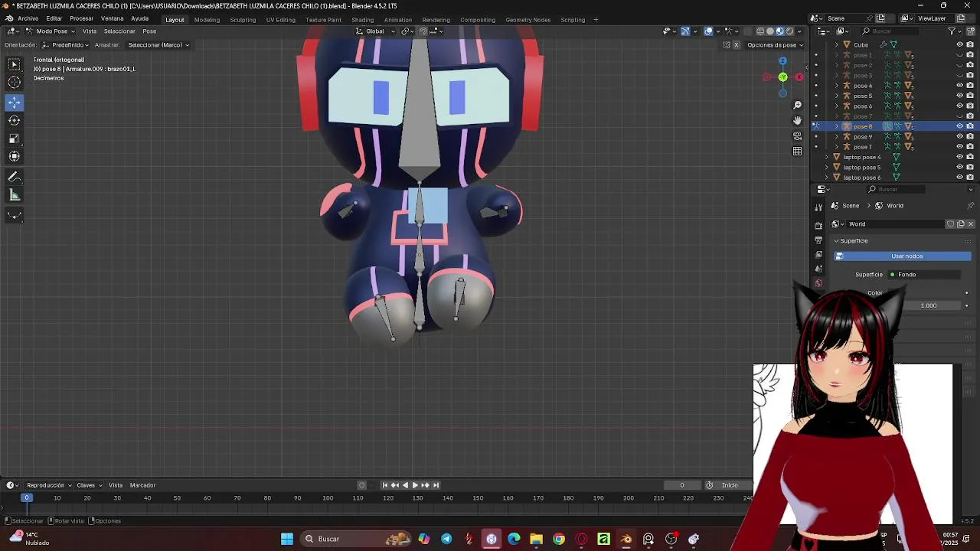The image size is (980, 551).
Task: Toggle the Usar nodos button
Action: (903, 256)
